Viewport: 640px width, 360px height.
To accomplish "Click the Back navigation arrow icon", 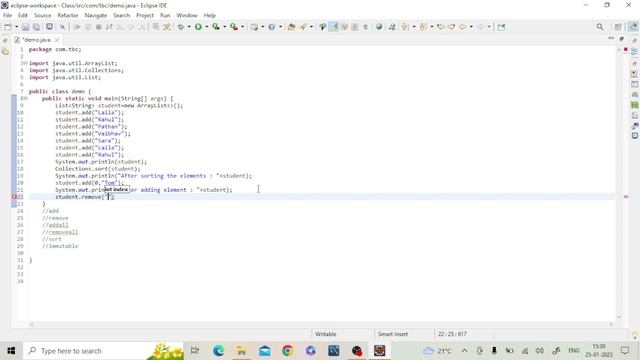I will (x=462, y=27).
